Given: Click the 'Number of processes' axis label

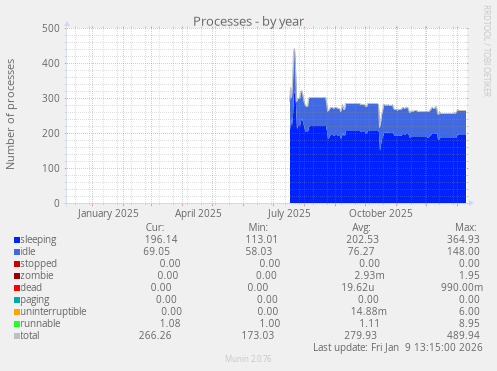Looking at the screenshot, I should [11, 114].
